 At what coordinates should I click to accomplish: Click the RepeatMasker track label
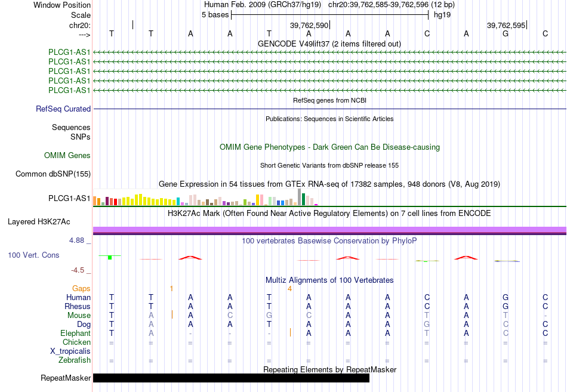(66, 378)
